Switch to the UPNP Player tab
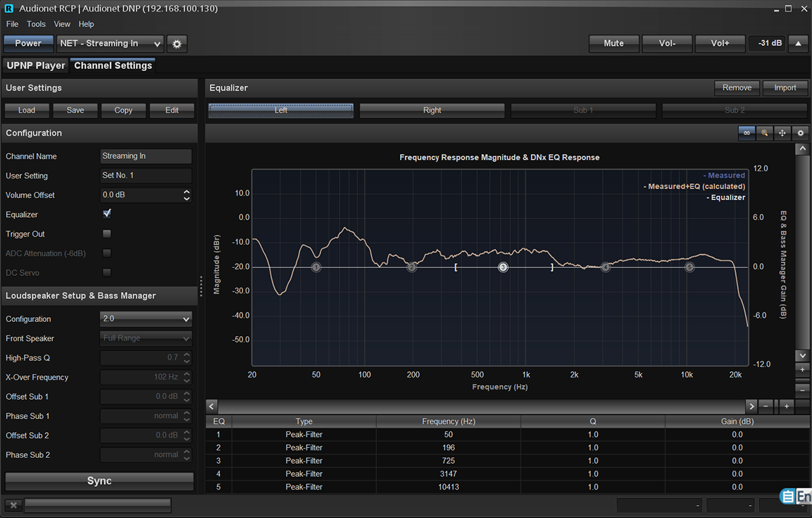Screen dimensions: 812x518 point(36,66)
